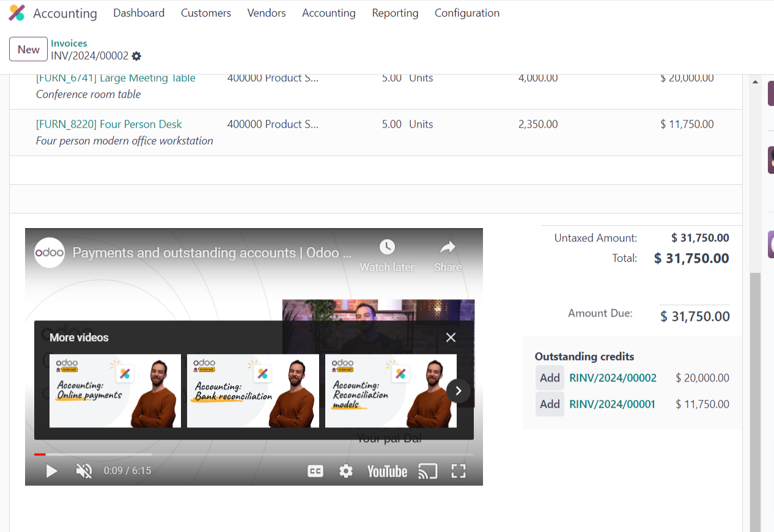
Task: Show next suggested videos arrow
Action: click(x=459, y=391)
